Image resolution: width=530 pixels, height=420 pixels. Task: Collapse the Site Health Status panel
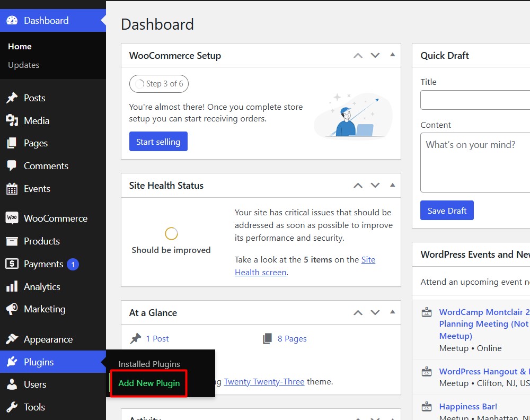click(x=392, y=185)
